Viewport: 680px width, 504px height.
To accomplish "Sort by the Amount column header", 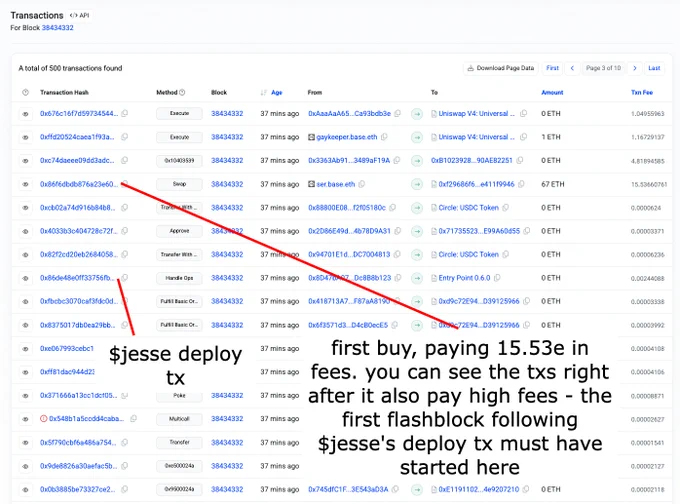I will point(552,92).
